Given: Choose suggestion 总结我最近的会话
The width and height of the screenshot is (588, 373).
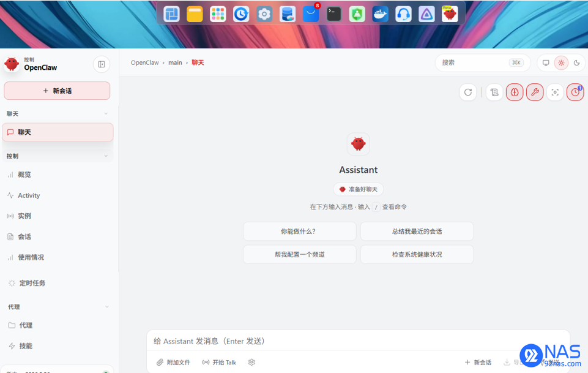Looking at the screenshot, I should point(417,232).
